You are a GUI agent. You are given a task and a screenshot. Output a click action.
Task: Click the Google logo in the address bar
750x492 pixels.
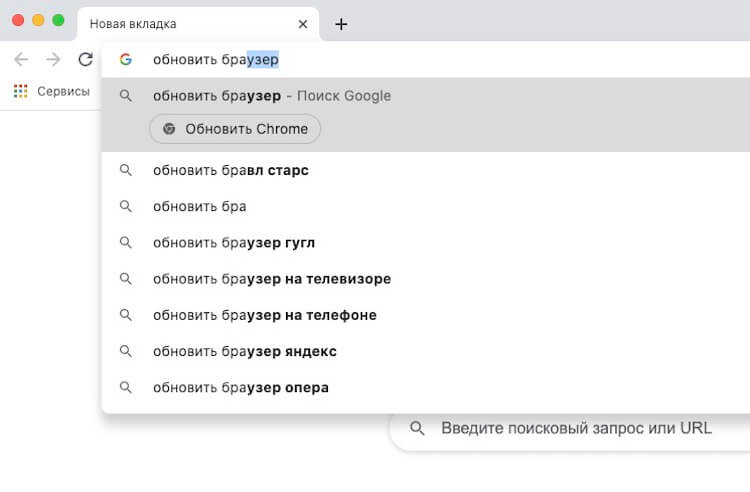(126, 59)
